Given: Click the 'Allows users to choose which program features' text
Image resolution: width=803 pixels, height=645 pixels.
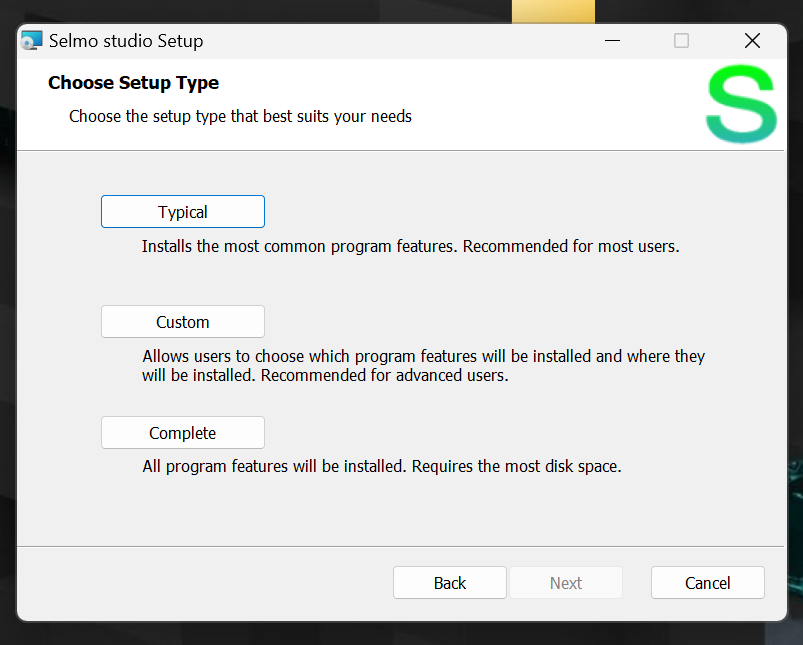Looking at the screenshot, I should click(x=424, y=365).
